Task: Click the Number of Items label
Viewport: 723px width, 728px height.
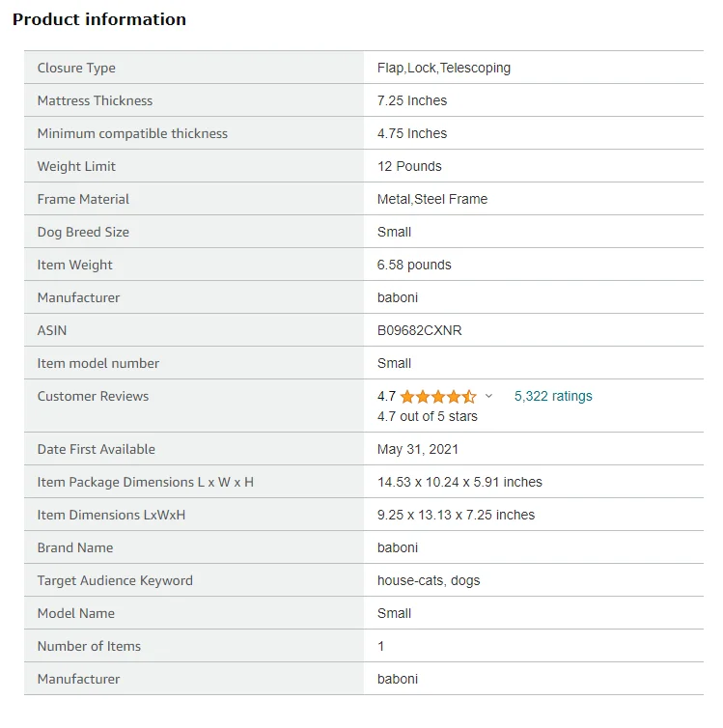Action: tap(89, 646)
